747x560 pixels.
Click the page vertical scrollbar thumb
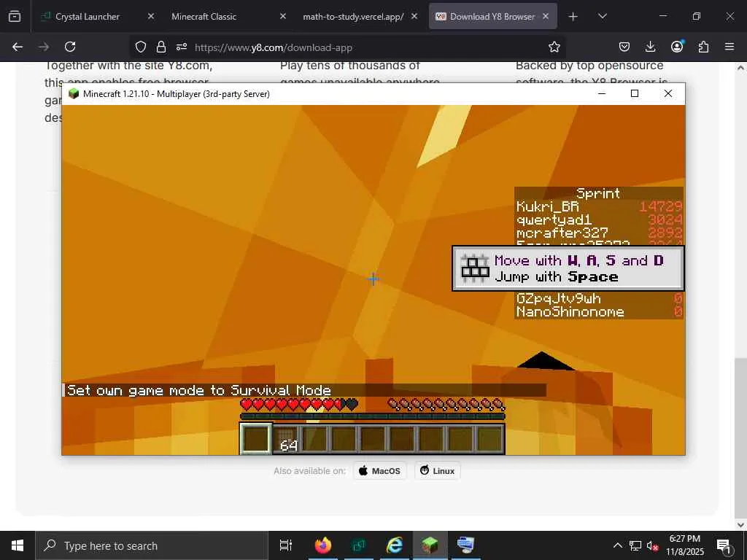coord(740,437)
